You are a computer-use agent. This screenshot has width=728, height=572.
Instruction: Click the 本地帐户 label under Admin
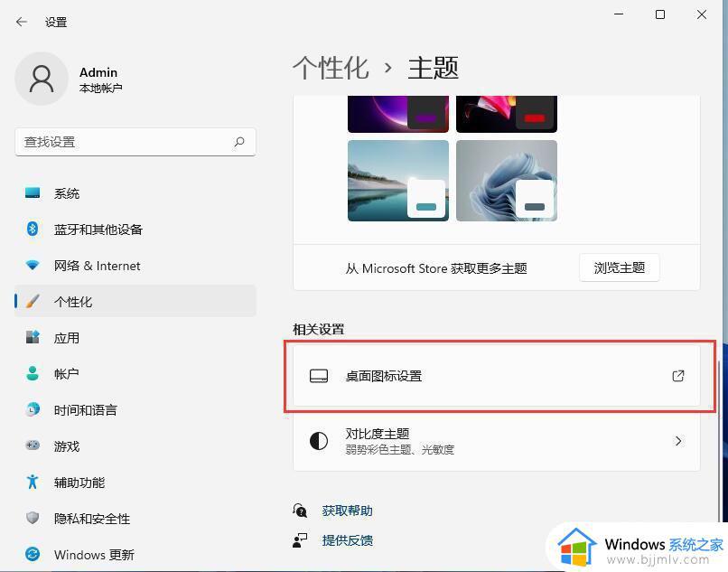tap(100, 88)
